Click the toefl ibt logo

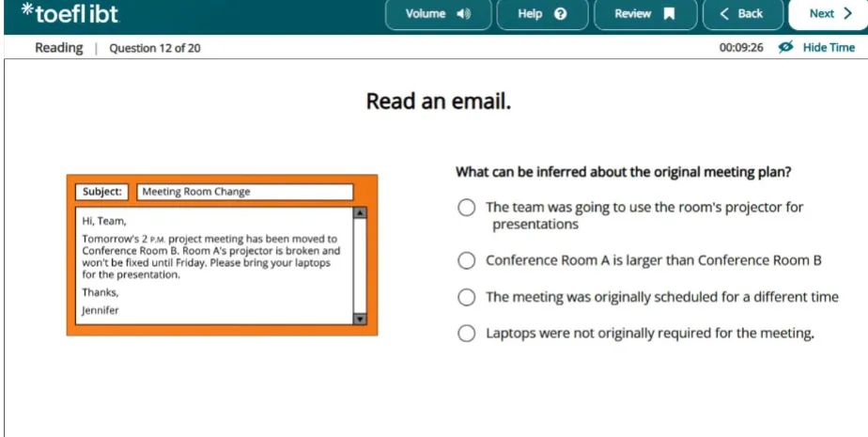(70, 13)
